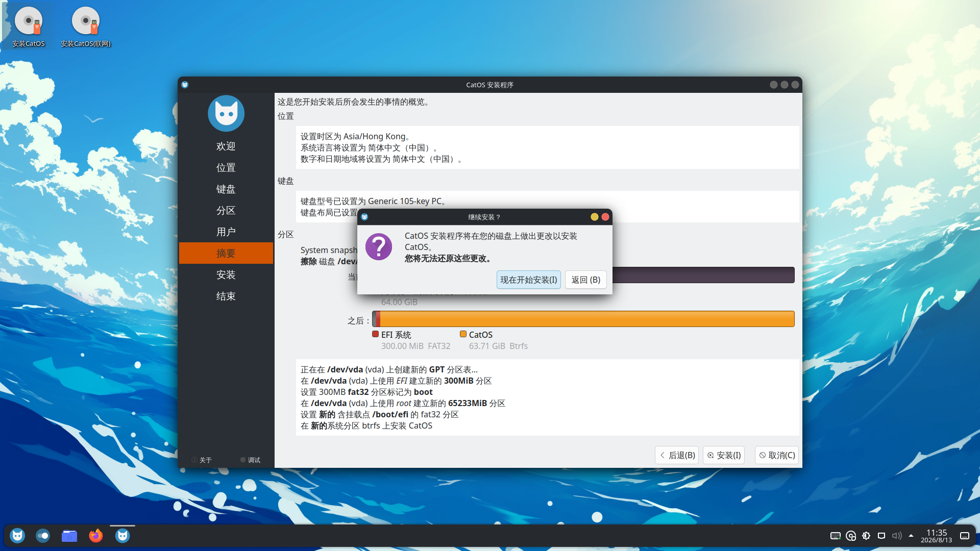This screenshot has height=551, width=980.
Task: Click the 安装(I) install button
Action: [x=724, y=455]
